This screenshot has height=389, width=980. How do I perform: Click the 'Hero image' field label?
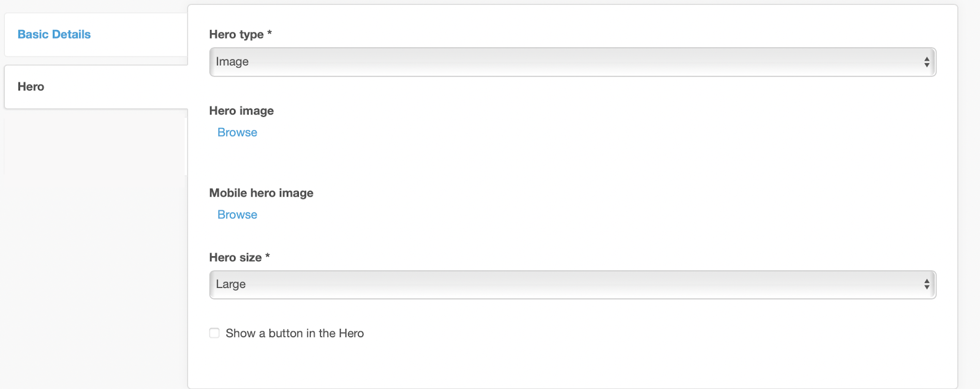pos(241,111)
